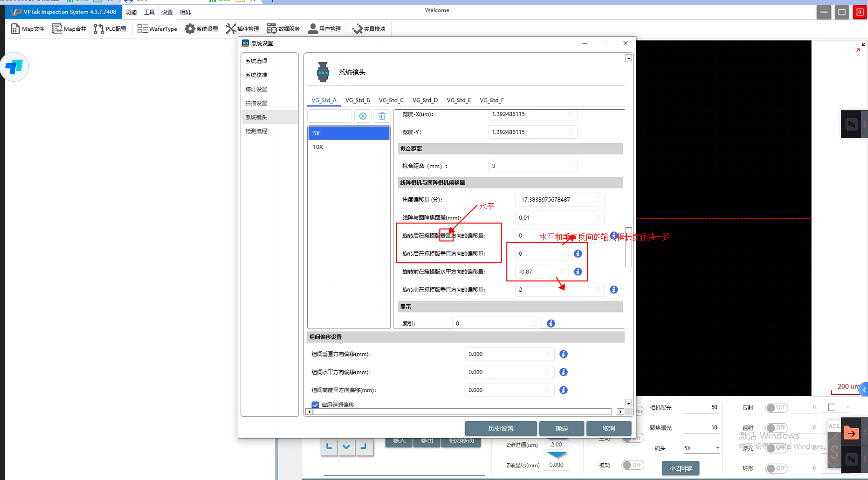
Task: Toggle 环形 light switch
Action: coord(777,468)
